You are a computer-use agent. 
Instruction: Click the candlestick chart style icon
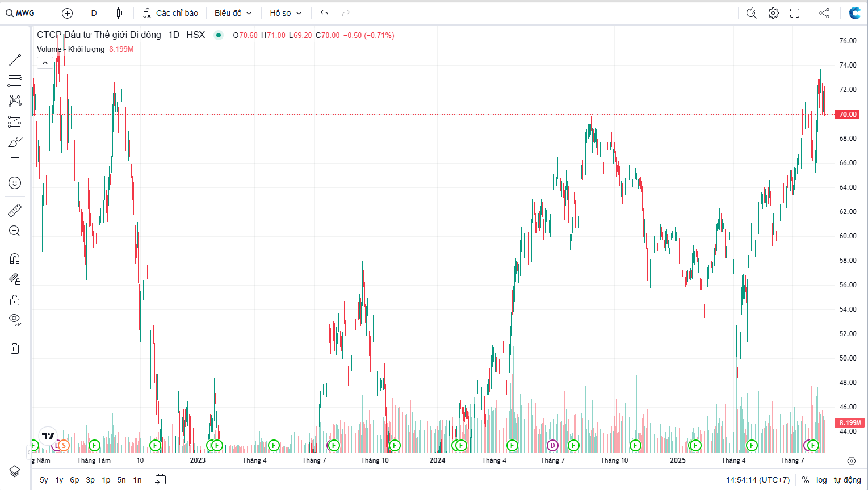click(x=120, y=13)
